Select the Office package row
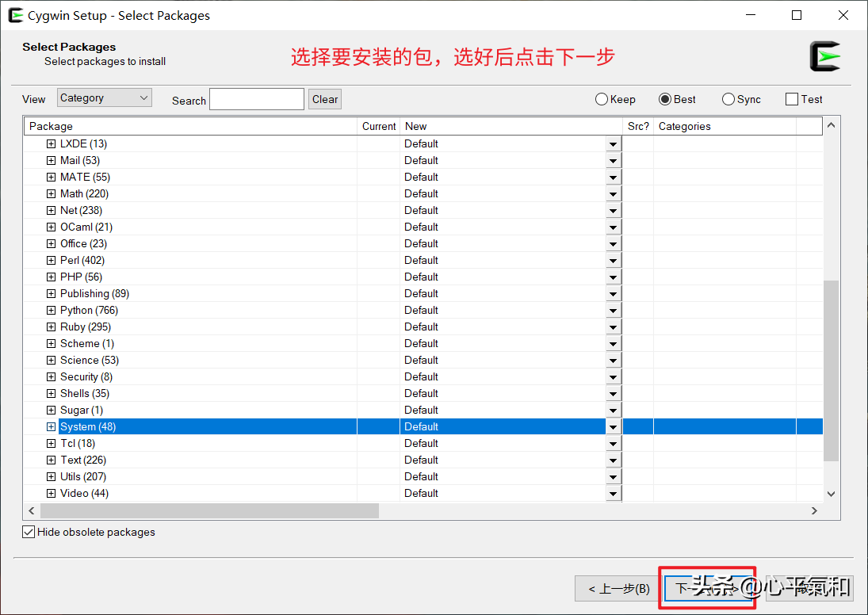Viewport: 868px width, 615px height. coord(82,243)
